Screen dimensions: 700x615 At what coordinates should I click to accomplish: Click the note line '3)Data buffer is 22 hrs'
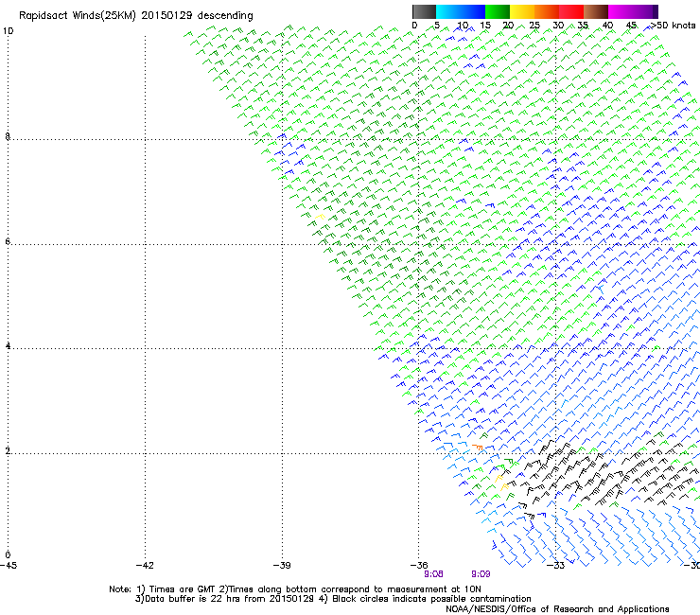click(333, 599)
